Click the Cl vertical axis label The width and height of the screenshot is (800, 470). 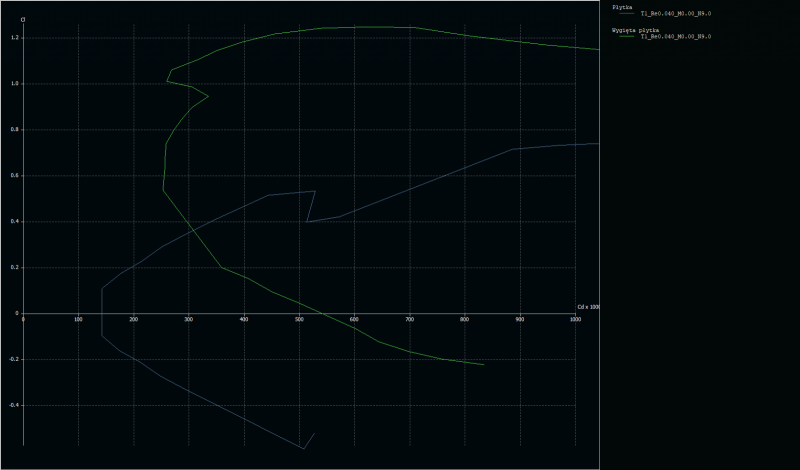pos(23,19)
